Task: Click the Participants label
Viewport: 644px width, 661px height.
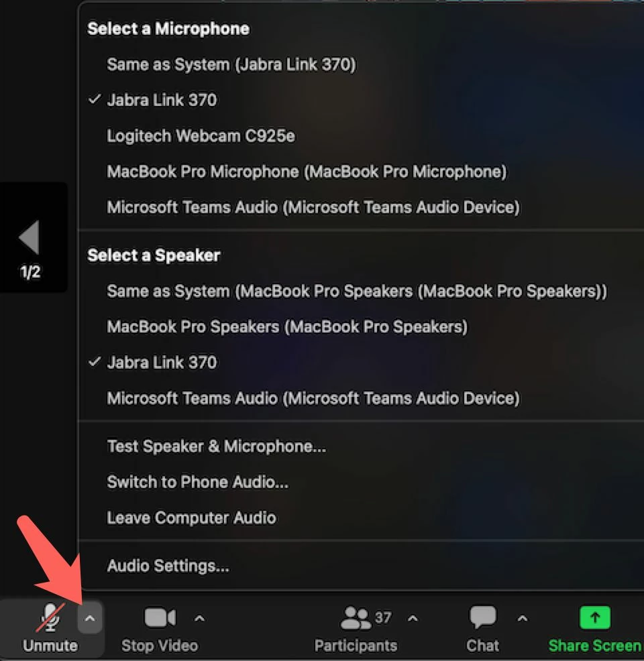Action: pos(356,646)
